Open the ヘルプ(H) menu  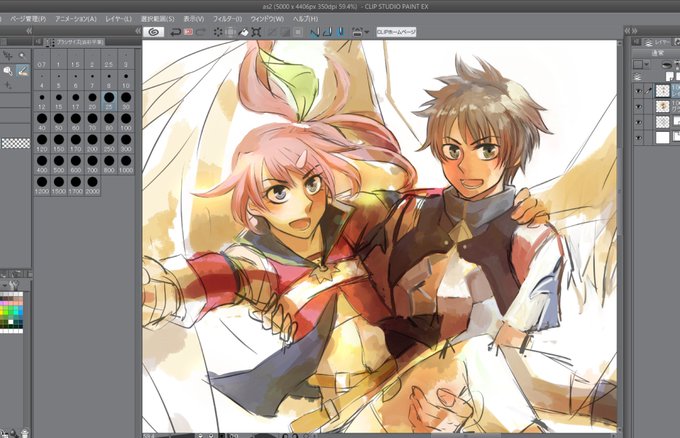[305, 19]
